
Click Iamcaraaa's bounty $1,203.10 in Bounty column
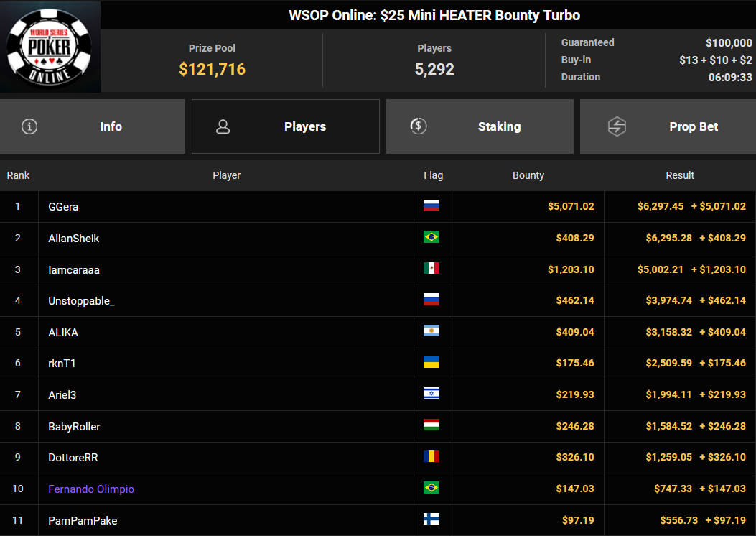pyautogui.click(x=571, y=269)
